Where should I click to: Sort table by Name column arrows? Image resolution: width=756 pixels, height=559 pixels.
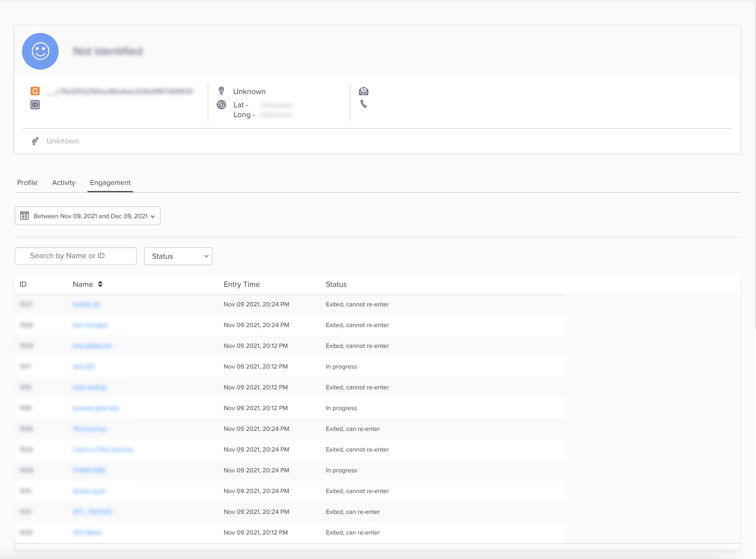pos(100,284)
